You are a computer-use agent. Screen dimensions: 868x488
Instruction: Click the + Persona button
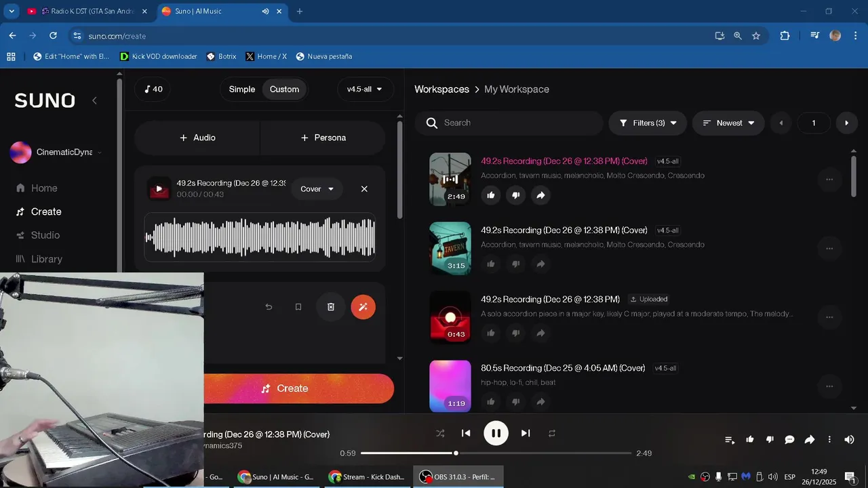pyautogui.click(x=323, y=138)
